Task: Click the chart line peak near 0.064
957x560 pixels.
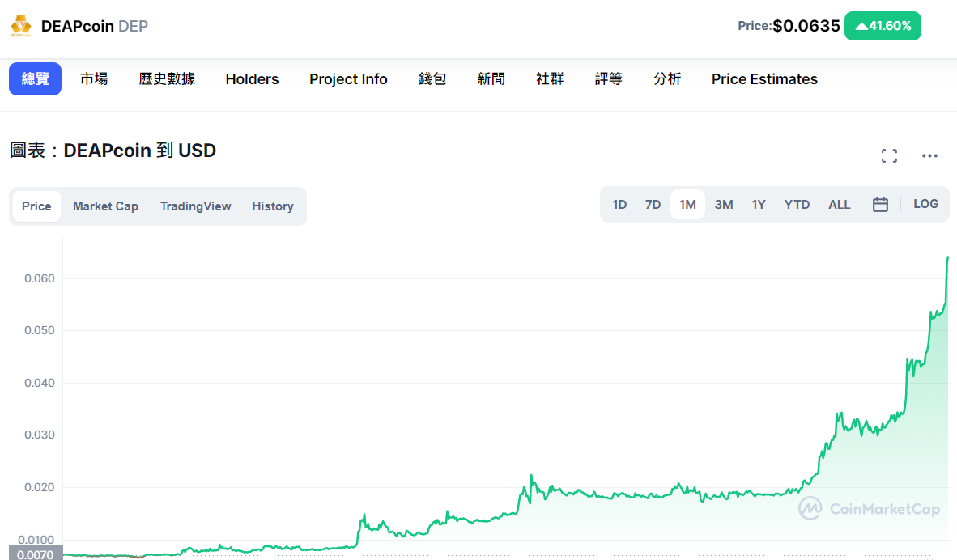Action: [x=948, y=257]
